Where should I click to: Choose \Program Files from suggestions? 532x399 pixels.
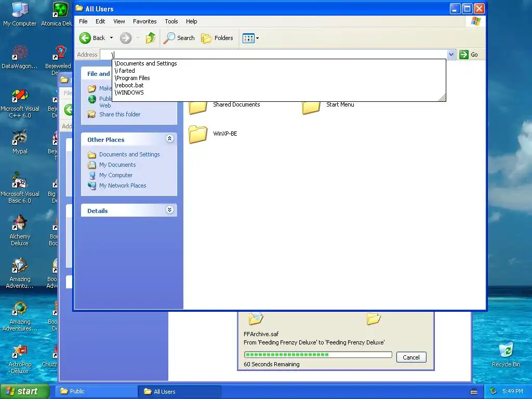279,78
